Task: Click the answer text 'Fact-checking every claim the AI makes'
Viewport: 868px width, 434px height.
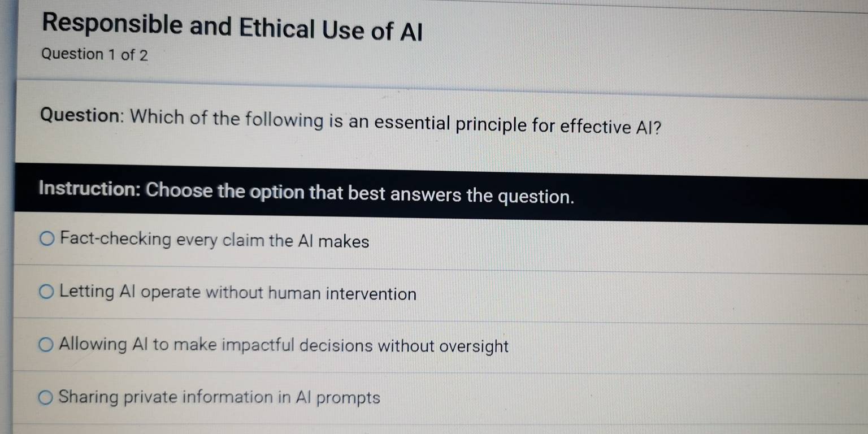Action: 215,242
